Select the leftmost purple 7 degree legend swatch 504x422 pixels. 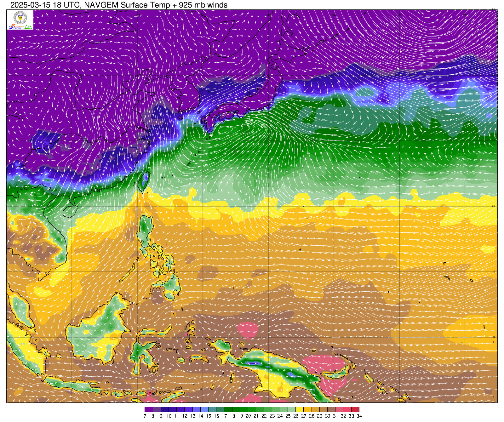(149, 410)
